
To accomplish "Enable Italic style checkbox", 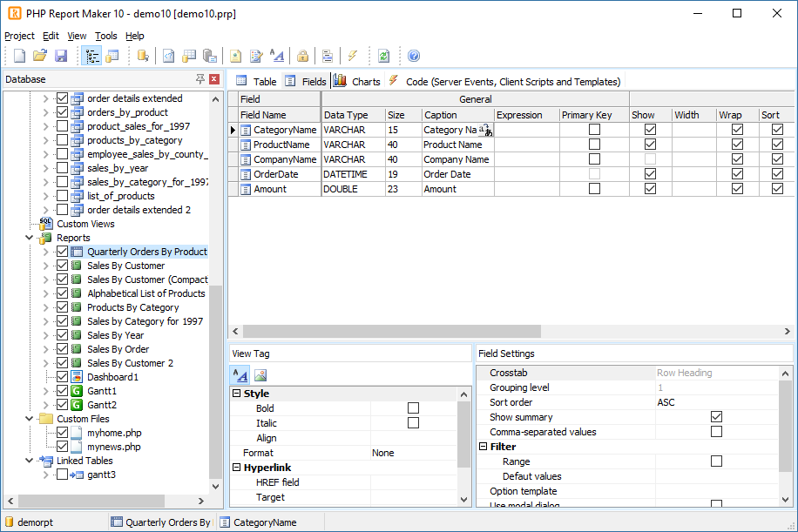I will (413, 423).
